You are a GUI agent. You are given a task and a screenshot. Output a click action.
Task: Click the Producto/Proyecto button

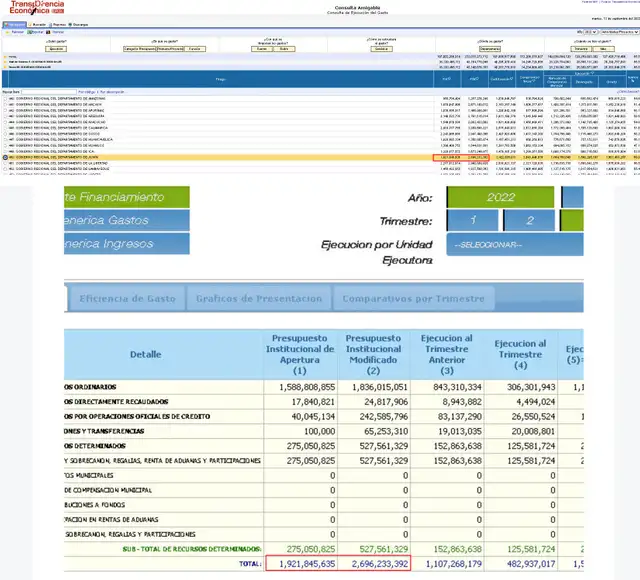[x=170, y=49]
